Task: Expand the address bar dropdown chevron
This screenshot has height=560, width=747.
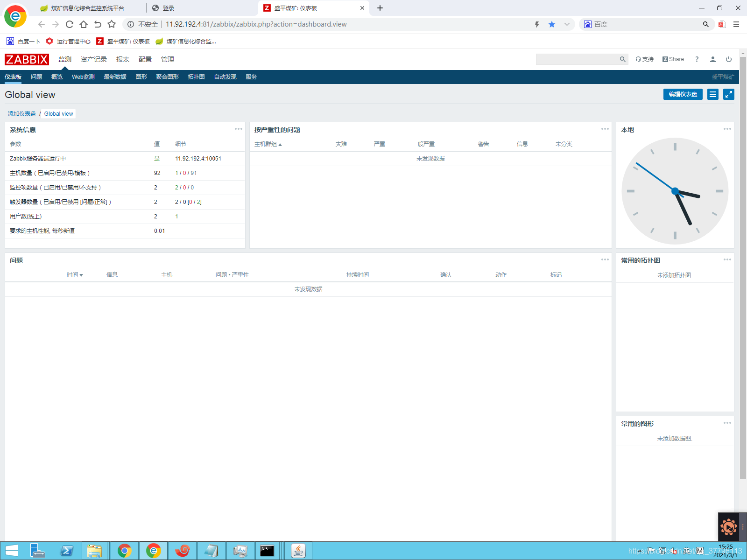Action: click(x=567, y=24)
